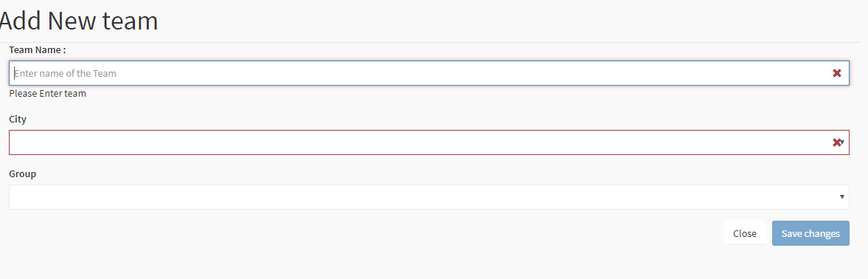Click the 'Team Name :' label

coord(38,50)
